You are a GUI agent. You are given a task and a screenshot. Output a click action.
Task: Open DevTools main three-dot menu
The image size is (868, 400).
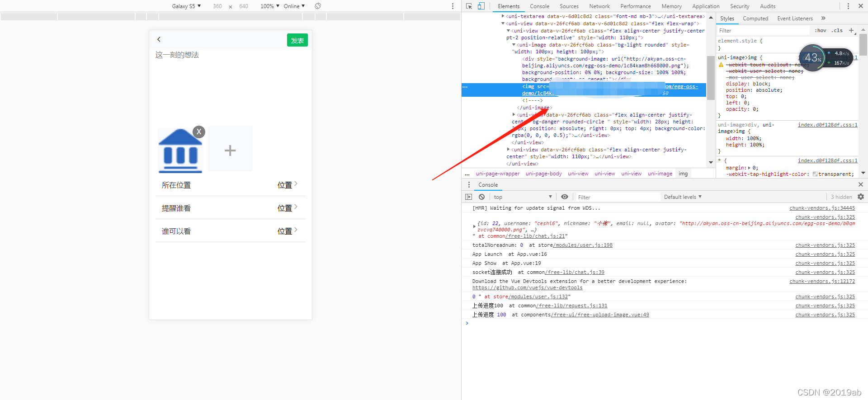point(848,6)
